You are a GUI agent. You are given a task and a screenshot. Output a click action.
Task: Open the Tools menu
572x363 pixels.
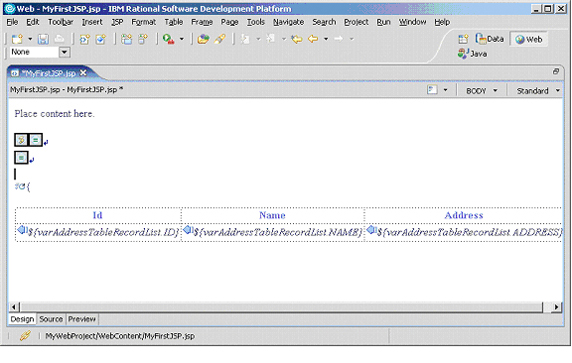(256, 22)
